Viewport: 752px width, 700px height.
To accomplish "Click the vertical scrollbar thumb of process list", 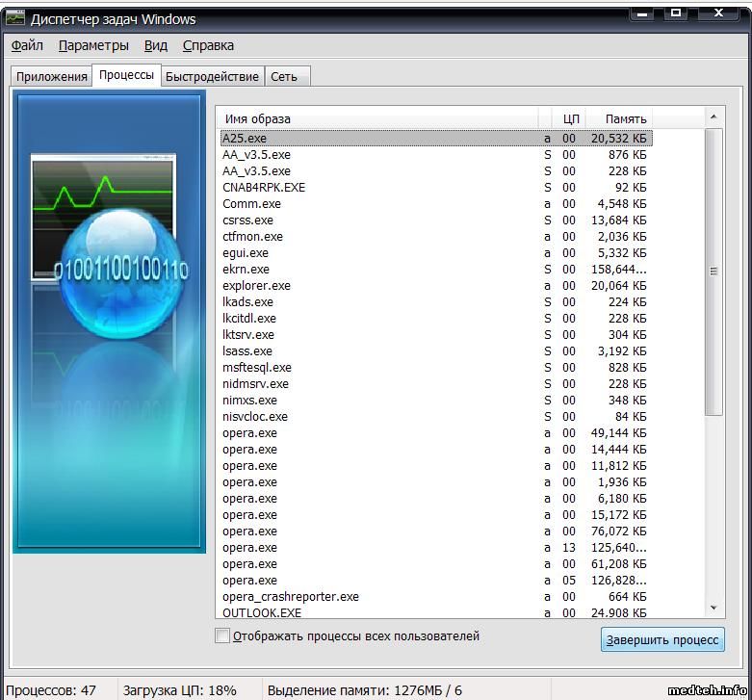I will tap(713, 272).
